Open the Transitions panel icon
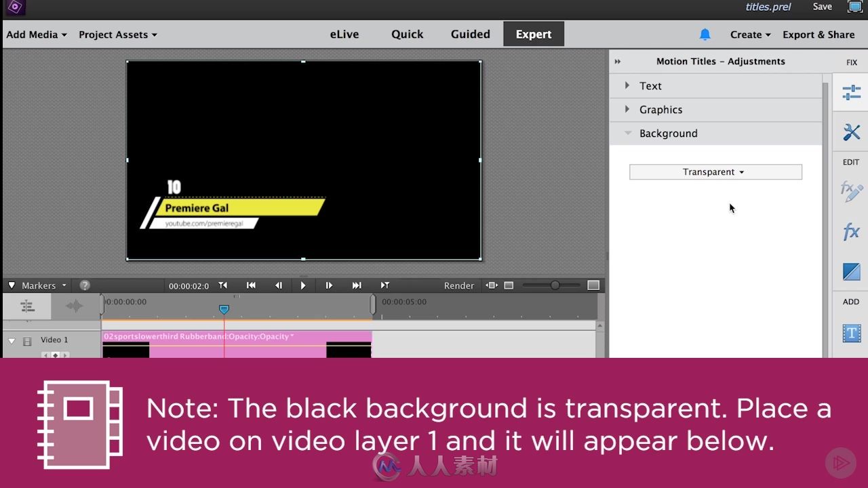868x488 pixels. (x=851, y=272)
